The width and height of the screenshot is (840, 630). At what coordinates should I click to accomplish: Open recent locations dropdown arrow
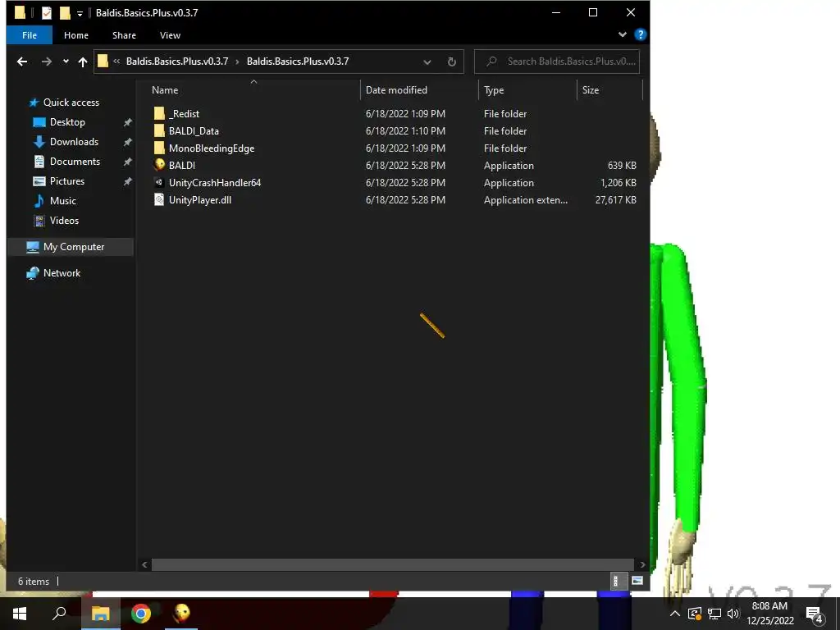point(66,62)
